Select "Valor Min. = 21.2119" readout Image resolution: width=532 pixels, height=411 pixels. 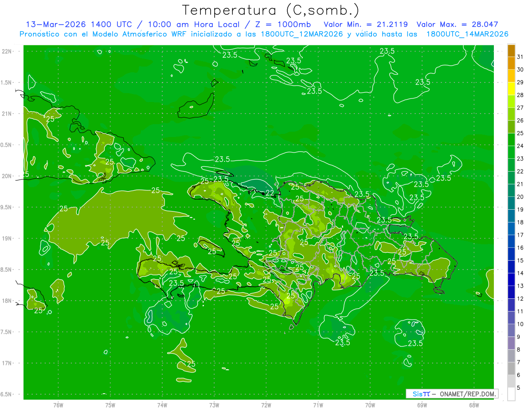[366, 24]
